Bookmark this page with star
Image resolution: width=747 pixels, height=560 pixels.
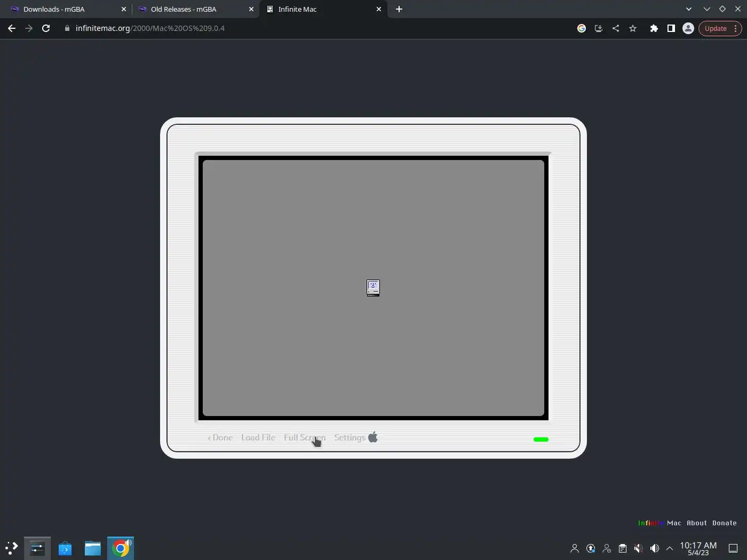(633, 28)
